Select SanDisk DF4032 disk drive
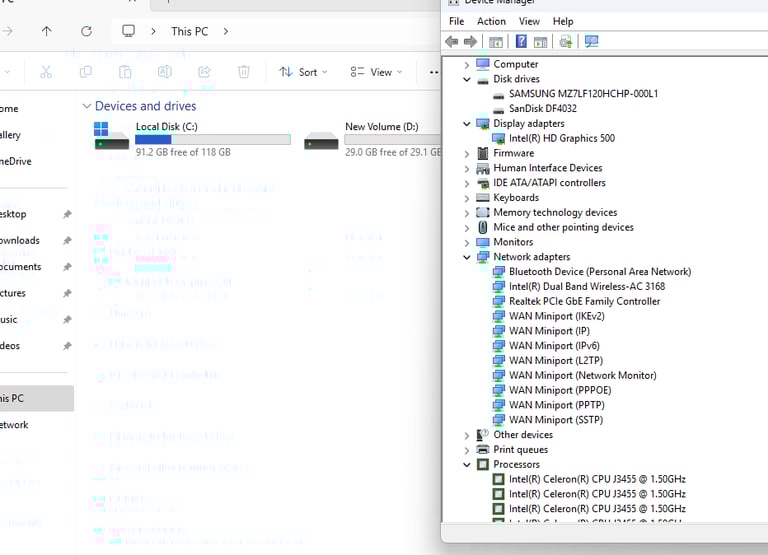Screen dimensions: 768x555 [543, 108]
